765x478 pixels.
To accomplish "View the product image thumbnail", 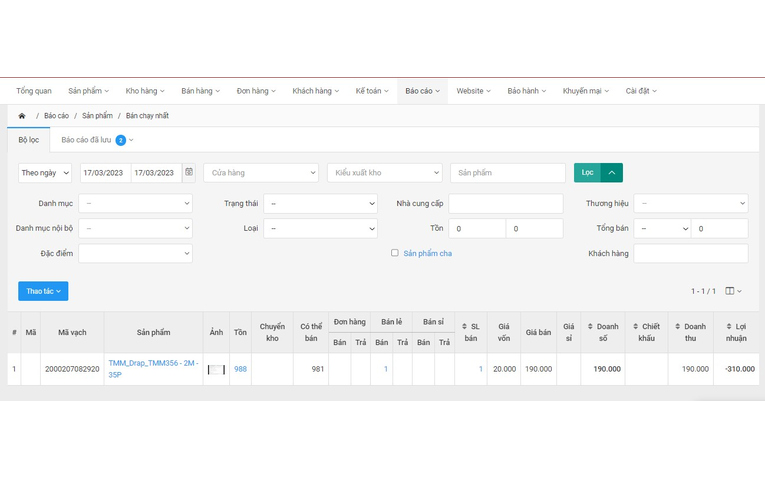I will pos(216,369).
